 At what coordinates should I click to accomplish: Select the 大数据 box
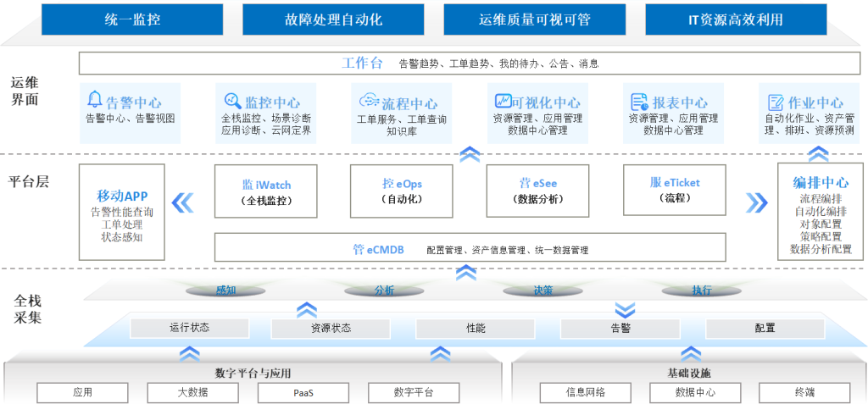tap(192, 392)
